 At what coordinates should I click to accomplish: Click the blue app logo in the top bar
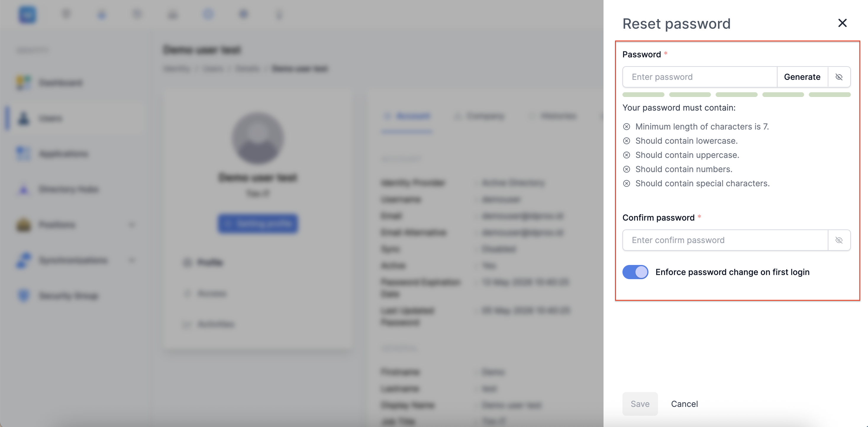click(27, 14)
